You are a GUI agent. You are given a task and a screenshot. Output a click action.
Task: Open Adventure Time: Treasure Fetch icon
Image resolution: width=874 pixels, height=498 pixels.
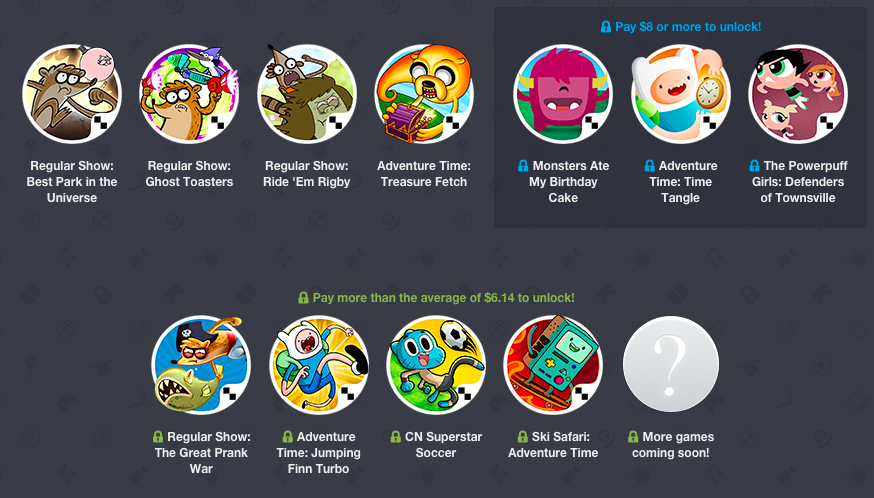[424, 94]
